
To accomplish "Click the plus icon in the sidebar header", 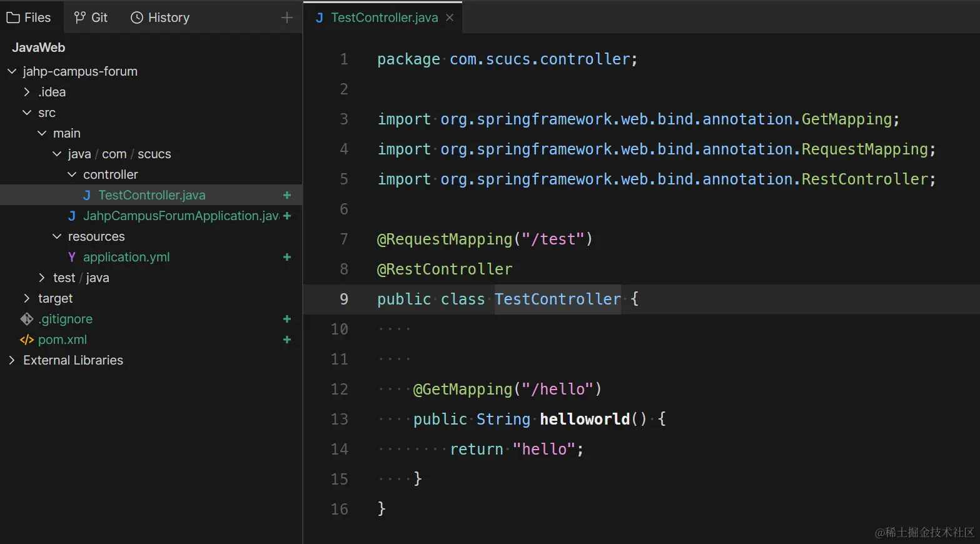I will click(x=286, y=17).
